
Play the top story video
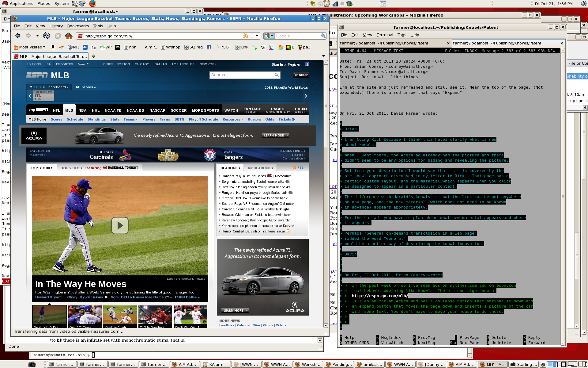pos(120,225)
